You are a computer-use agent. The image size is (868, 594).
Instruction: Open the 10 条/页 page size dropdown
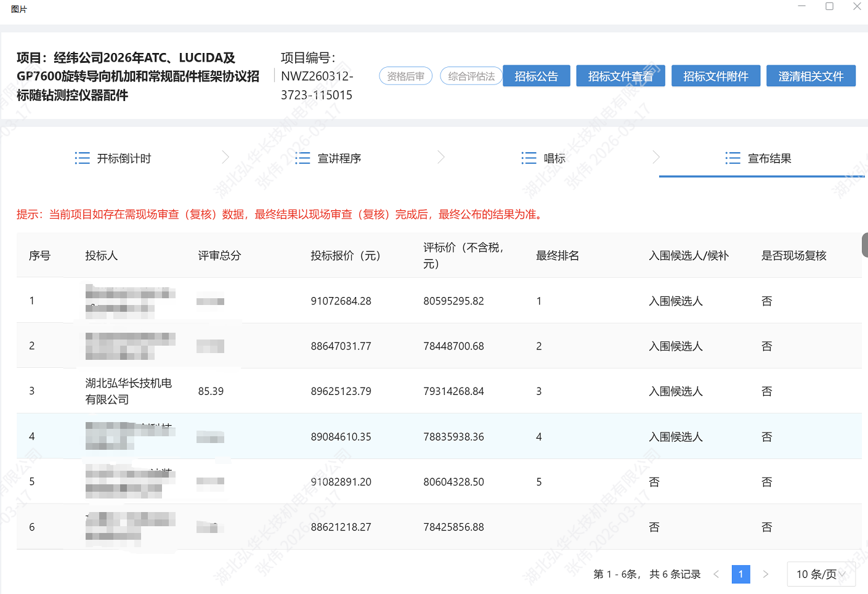click(821, 574)
